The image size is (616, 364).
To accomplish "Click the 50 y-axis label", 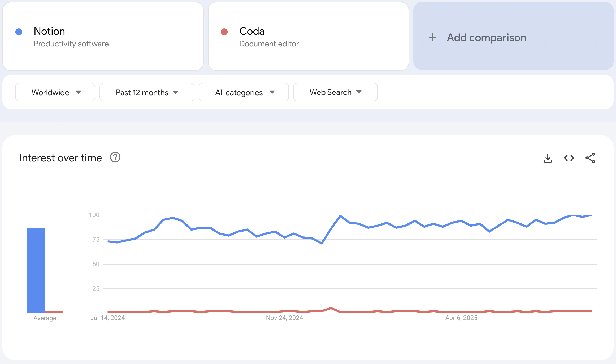I will click(x=96, y=264).
